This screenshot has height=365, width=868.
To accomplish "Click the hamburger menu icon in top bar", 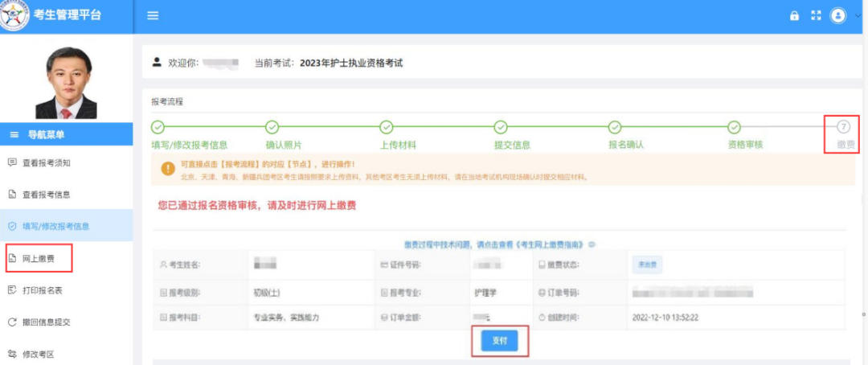I will click(x=153, y=16).
